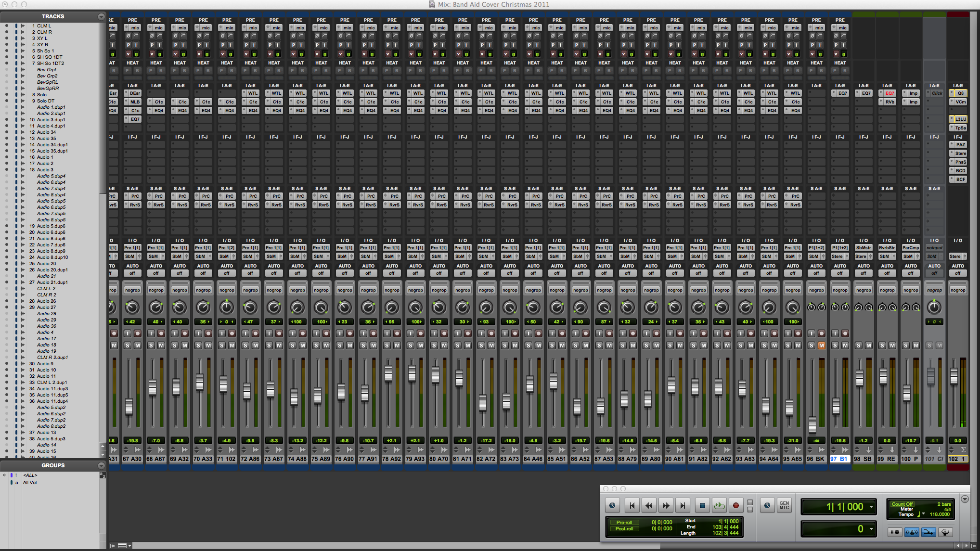The image size is (980, 551).
Task: Click L3LU insert on master track
Action: click(x=958, y=119)
